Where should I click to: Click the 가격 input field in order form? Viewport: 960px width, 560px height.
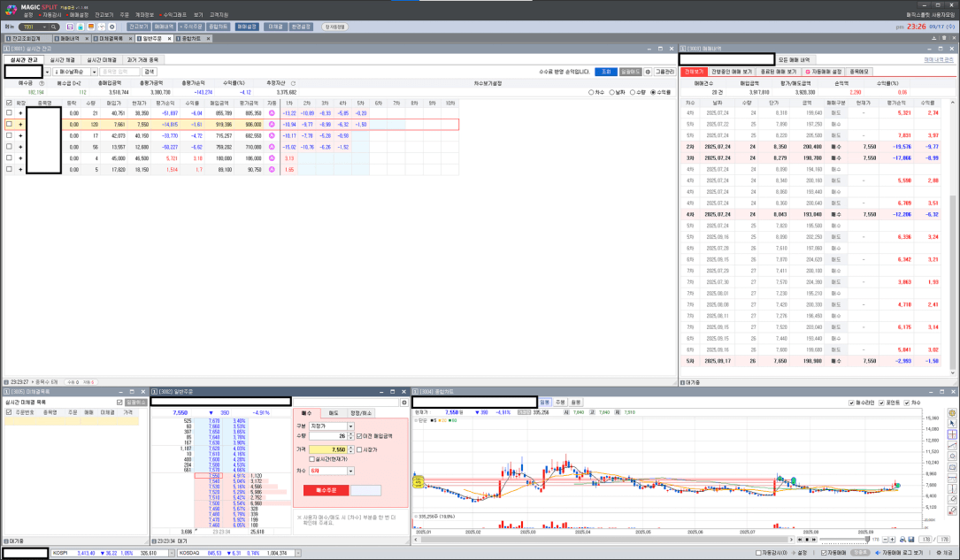click(x=326, y=449)
